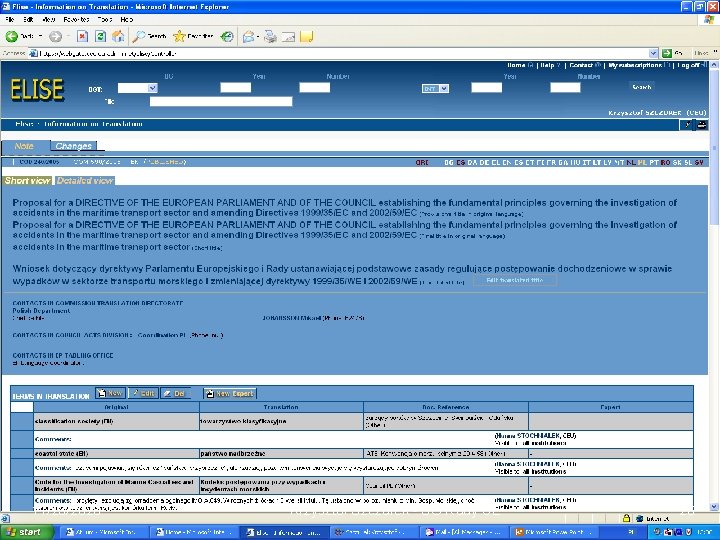This screenshot has height=540, width=720.
Task: Expand the INT dropdown in search bar
Action: (x=435, y=89)
